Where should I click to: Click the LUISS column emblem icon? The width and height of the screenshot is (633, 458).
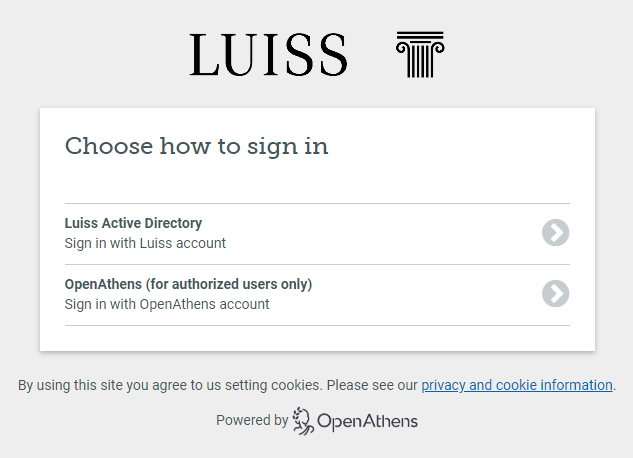(x=420, y=54)
